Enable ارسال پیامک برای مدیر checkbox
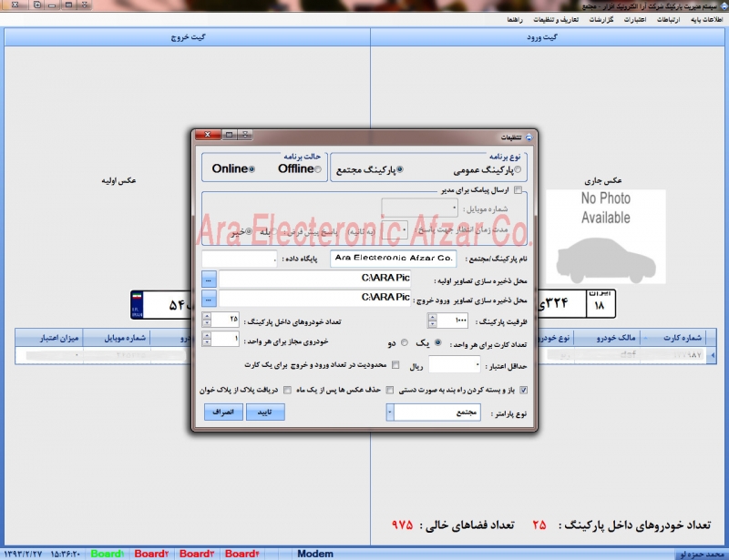Viewport: 729px width, 560px height. (518, 189)
